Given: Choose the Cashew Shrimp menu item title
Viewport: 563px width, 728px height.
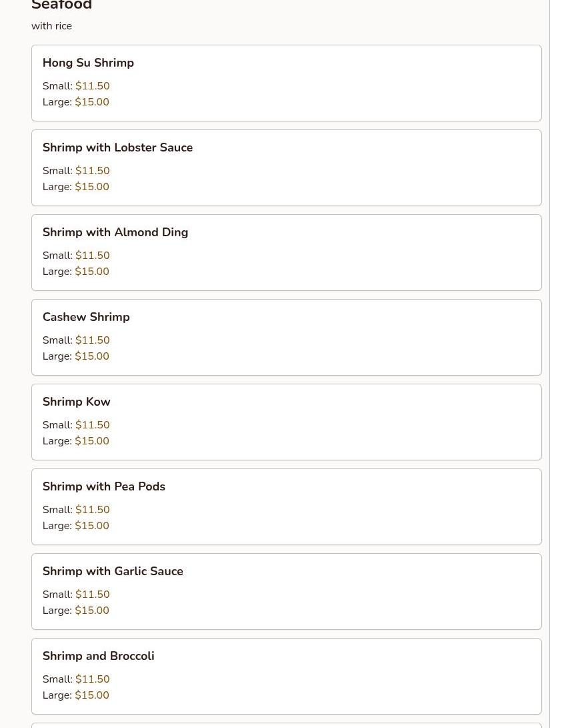Looking at the screenshot, I should pos(86,317).
